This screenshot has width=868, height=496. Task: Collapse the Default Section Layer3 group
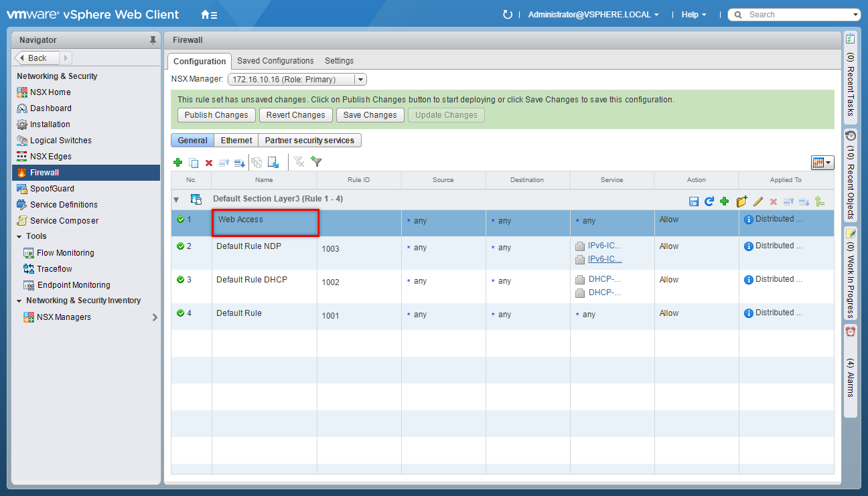pyautogui.click(x=177, y=199)
